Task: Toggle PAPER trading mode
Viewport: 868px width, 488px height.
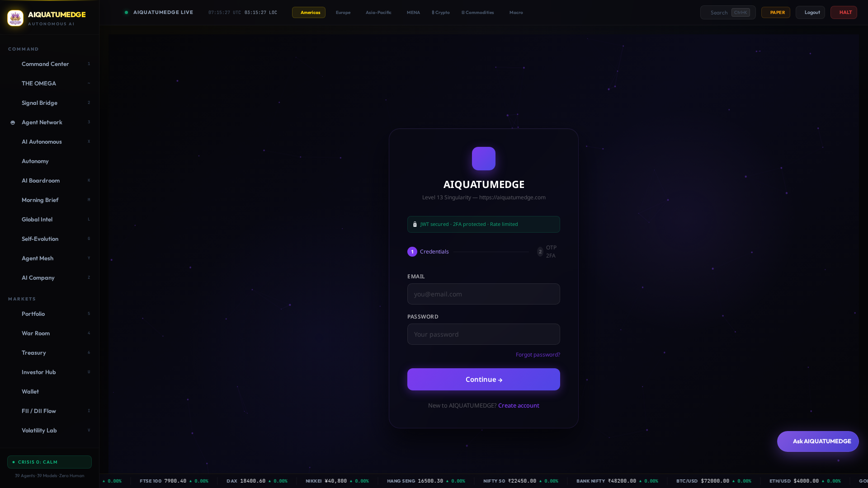Action: pos(776,13)
